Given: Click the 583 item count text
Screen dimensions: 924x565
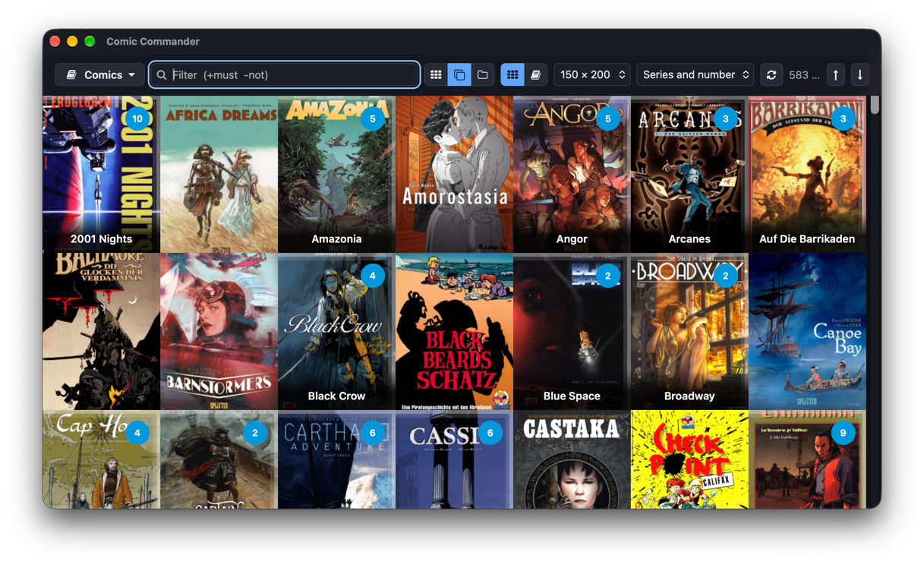Looking at the screenshot, I should pyautogui.click(x=804, y=74).
